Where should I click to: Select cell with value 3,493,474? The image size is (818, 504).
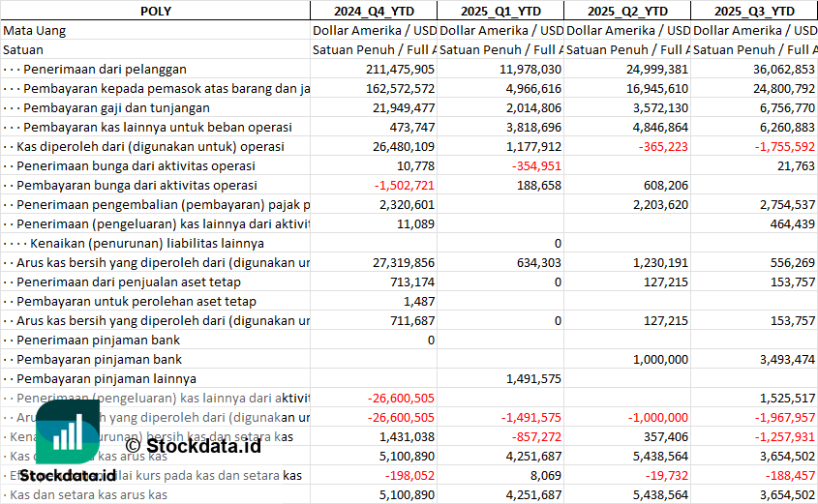click(754, 360)
